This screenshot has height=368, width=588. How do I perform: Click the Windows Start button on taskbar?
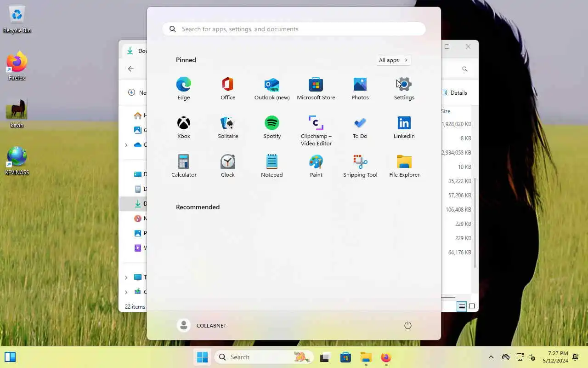(202, 357)
